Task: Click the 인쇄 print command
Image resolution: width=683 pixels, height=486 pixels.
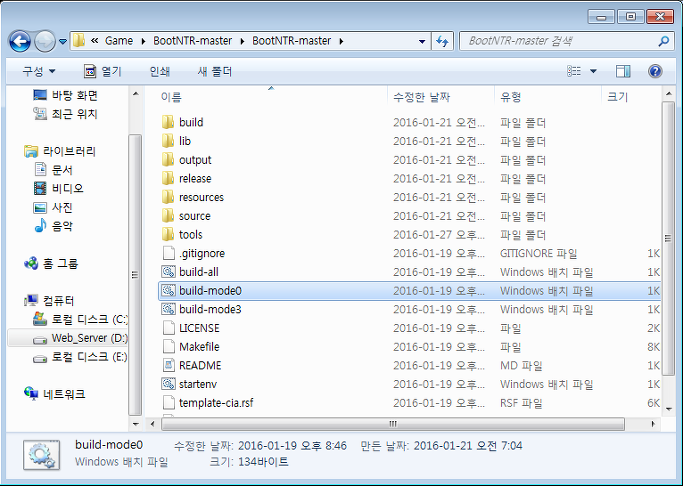Action: pyautogui.click(x=159, y=71)
